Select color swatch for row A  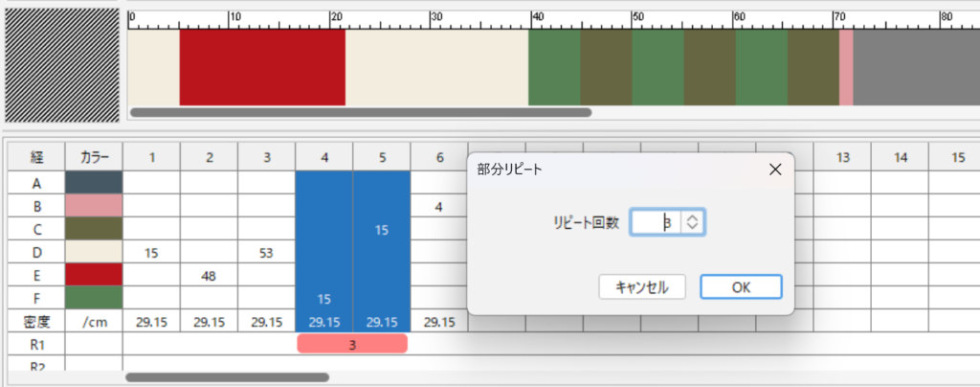tap(94, 183)
